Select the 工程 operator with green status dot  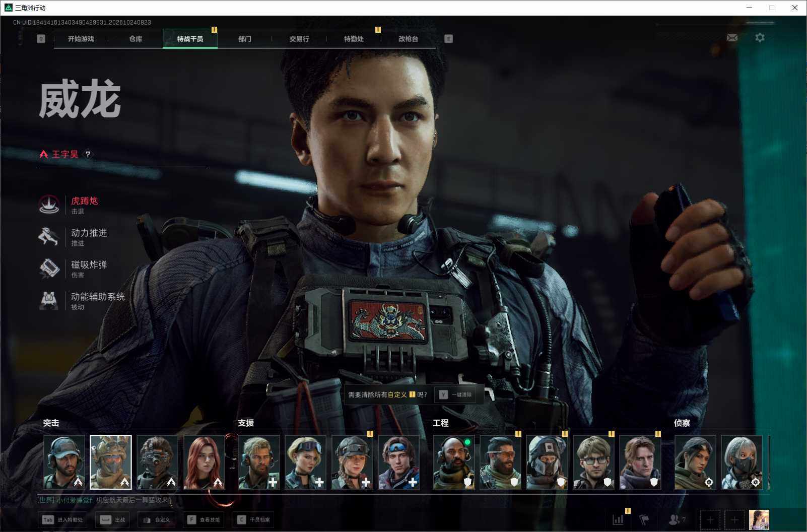coord(454,462)
